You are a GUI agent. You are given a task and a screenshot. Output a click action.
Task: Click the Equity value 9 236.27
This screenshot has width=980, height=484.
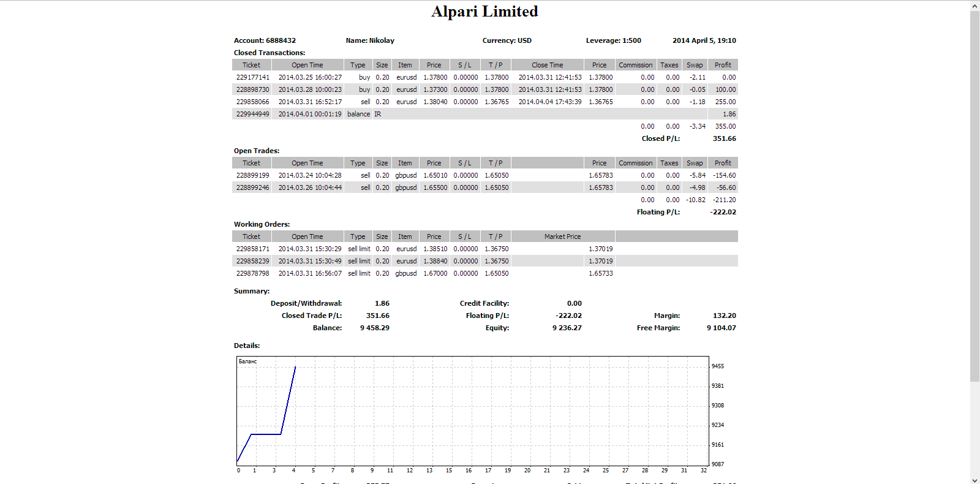tap(567, 328)
